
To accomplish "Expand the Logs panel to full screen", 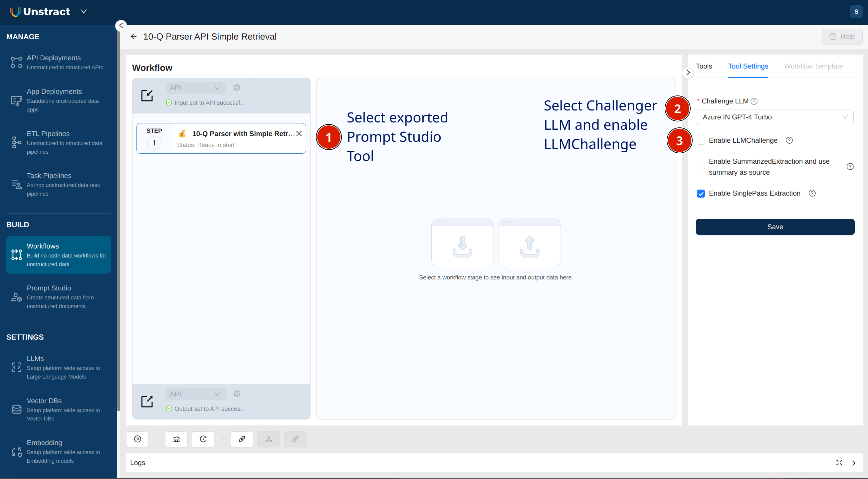I will click(839, 462).
